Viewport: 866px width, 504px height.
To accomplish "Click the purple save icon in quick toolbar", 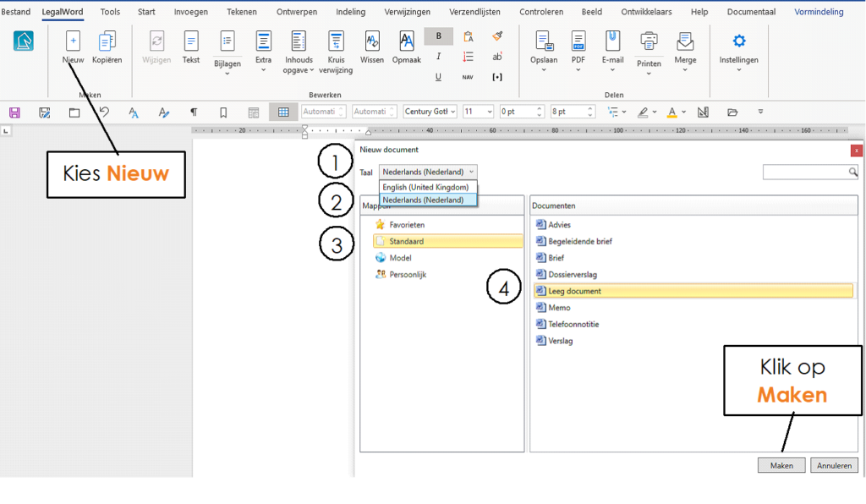I will [x=15, y=112].
